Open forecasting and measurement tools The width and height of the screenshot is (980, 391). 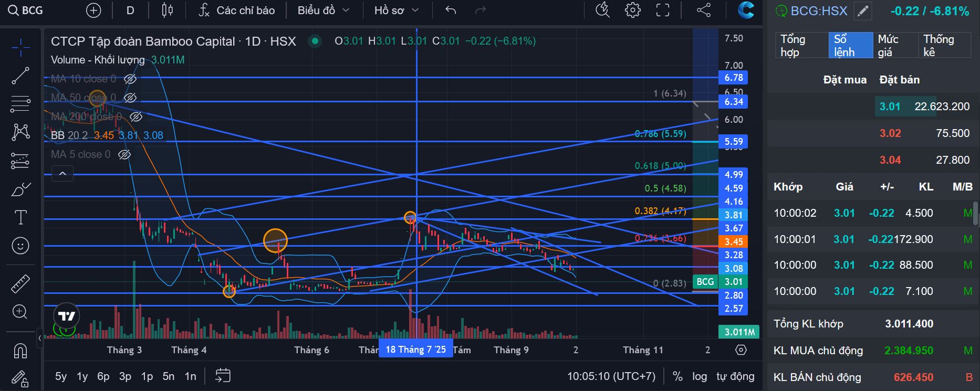(20, 161)
